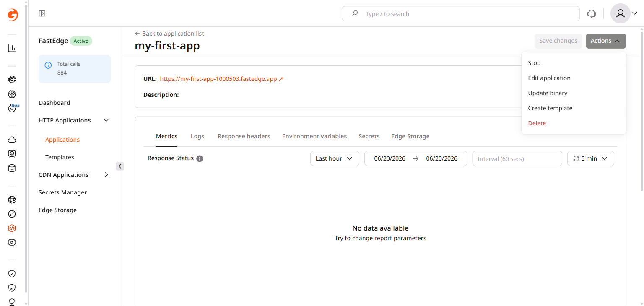Open the Beta-labeled face icon in sidebar

(x=13, y=108)
